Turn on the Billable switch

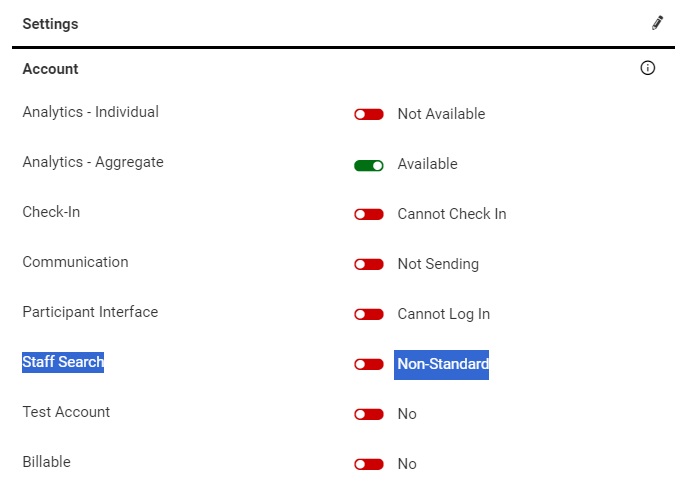coord(369,464)
